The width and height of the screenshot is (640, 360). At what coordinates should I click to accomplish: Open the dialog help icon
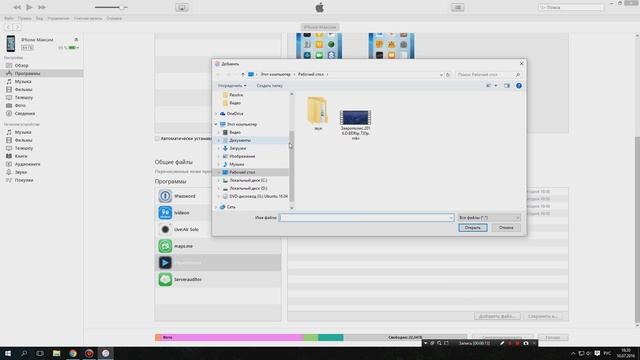519,86
